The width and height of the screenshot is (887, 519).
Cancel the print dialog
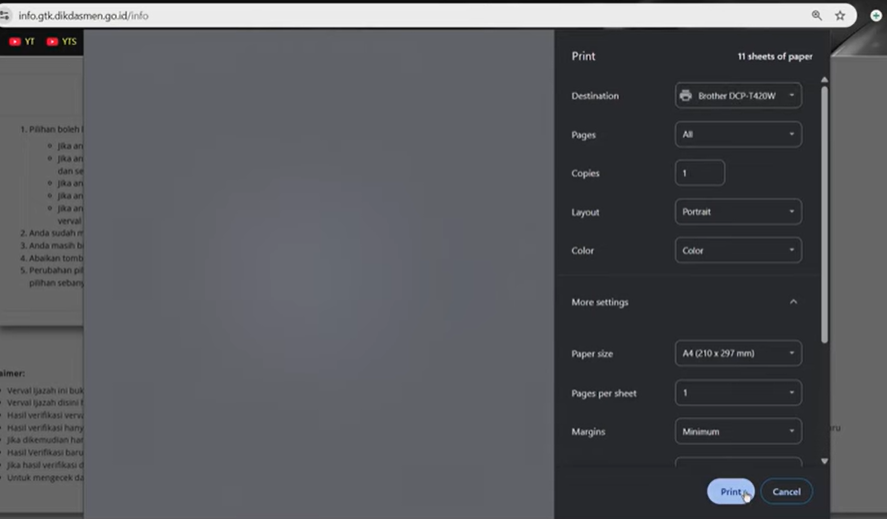[786, 492]
